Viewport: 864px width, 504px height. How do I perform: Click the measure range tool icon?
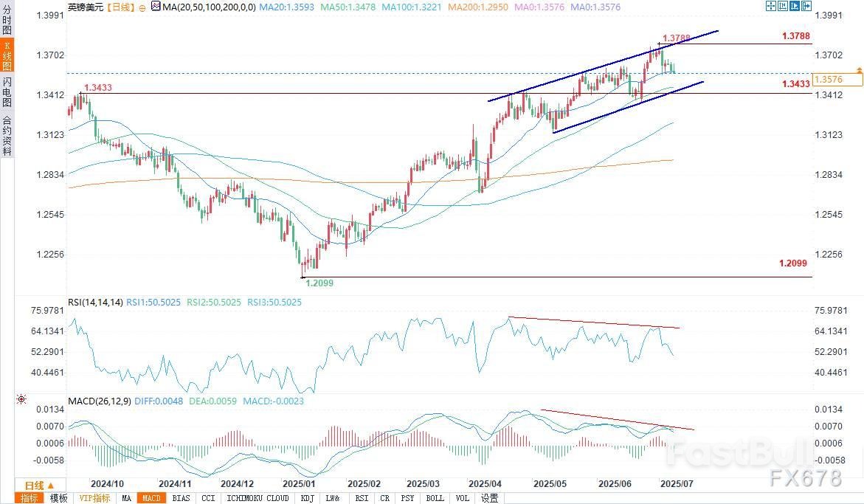click(782, 7)
